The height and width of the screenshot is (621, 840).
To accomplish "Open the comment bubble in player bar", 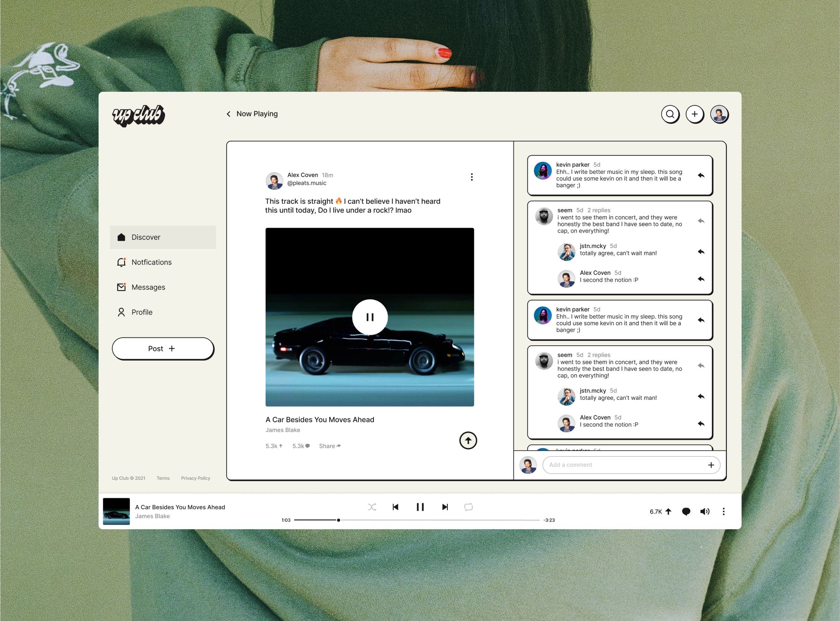I will [685, 511].
